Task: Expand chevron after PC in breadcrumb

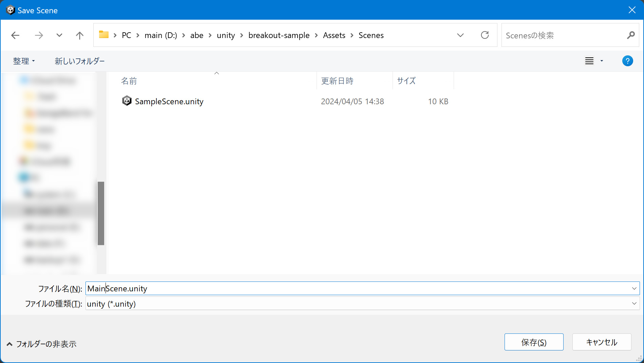Action: click(138, 35)
